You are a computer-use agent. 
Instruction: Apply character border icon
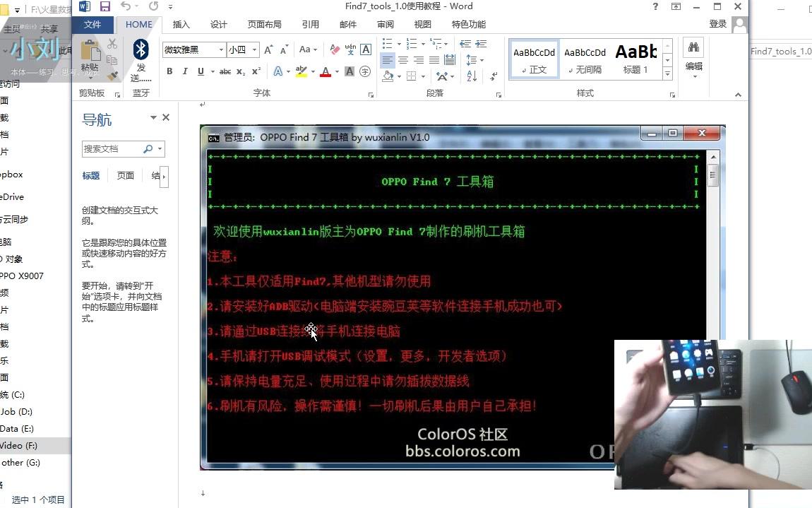point(366,49)
